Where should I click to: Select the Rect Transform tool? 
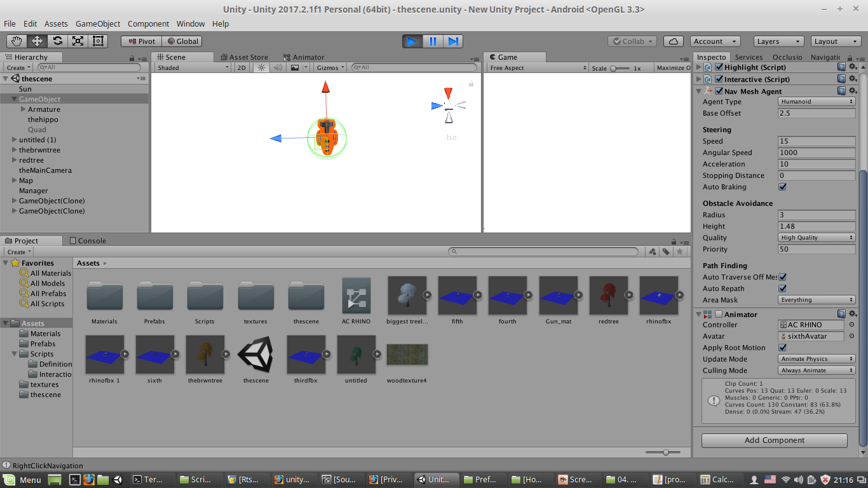(98, 41)
